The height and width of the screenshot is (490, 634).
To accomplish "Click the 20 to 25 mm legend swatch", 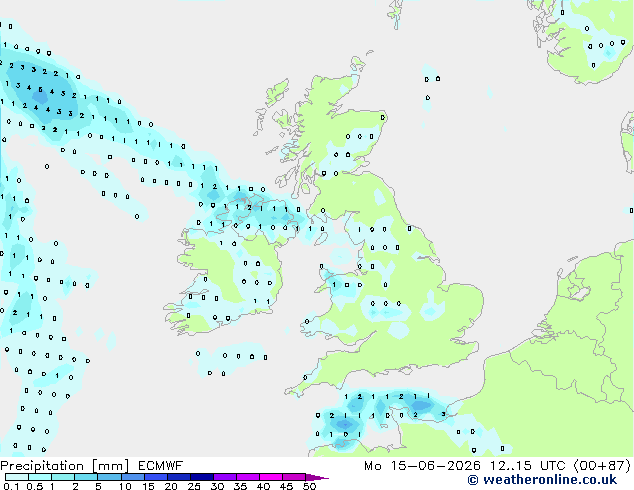I will [178, 477].
